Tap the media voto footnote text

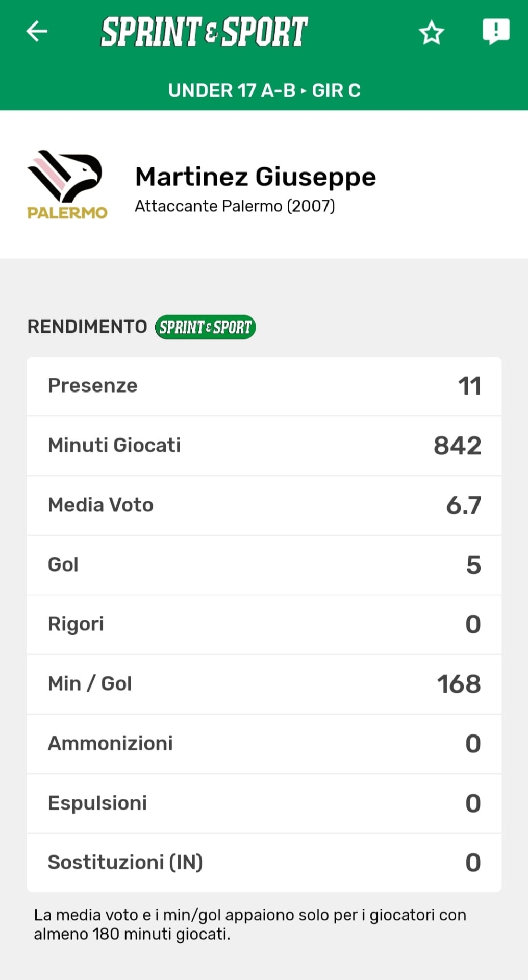[x=250, y=924]
